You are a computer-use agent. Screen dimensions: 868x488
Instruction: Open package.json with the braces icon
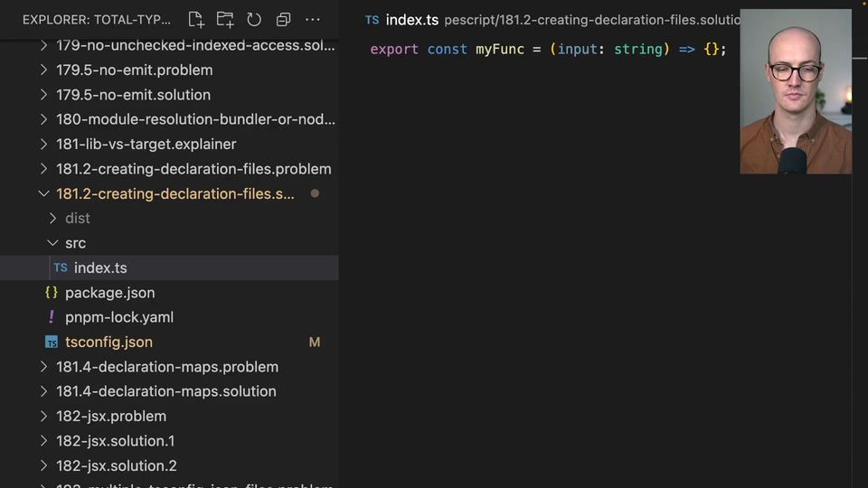(109, 293)
